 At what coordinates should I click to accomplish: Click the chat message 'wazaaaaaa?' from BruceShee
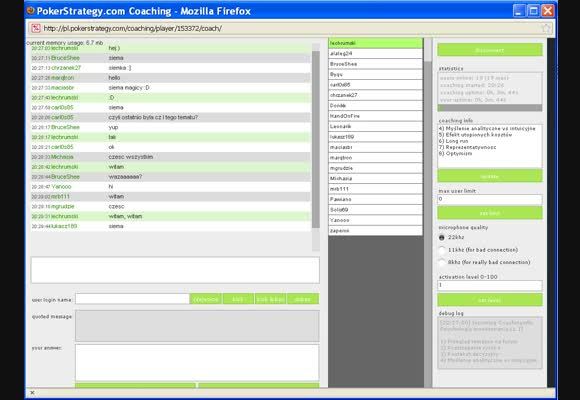pos(125,177)
